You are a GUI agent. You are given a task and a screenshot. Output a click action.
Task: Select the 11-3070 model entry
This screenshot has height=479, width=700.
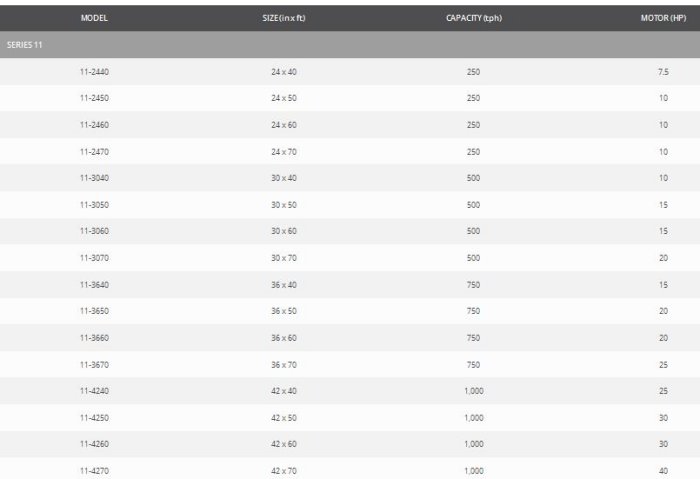click(x=94, y=258)
